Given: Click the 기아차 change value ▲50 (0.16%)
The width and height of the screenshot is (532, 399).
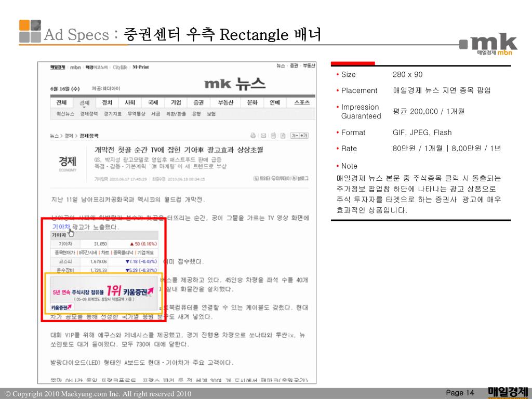Looking at the screenshot, I should [x=143, y=244].
